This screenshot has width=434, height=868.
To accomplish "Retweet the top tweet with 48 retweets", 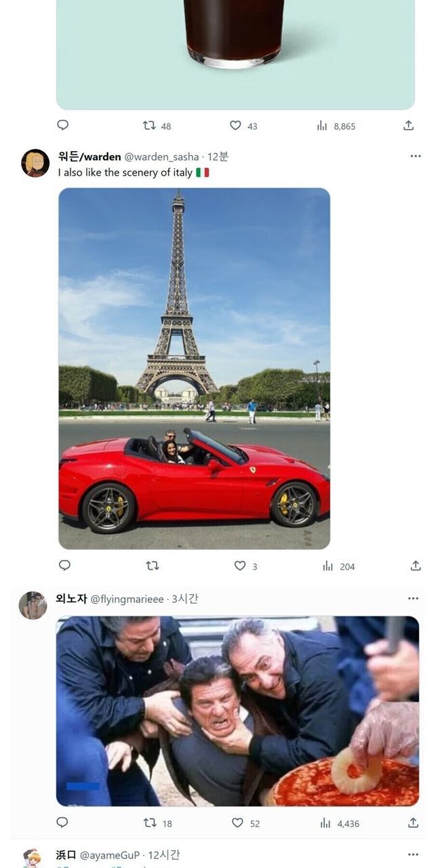I will tap(157, 125).
